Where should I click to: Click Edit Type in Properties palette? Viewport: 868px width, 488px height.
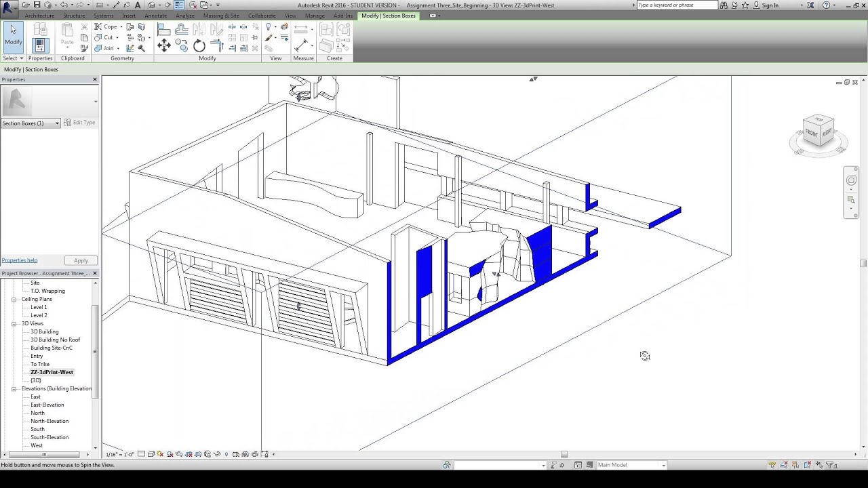[80, 123]
